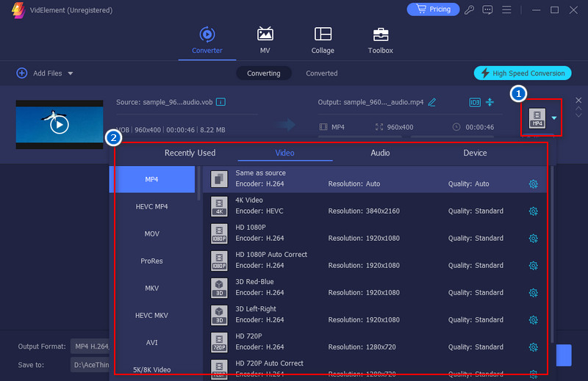The width and height of the screenshot is (588, 381).
Task: Choose Same as source preset
Action: tap(375, 179)
